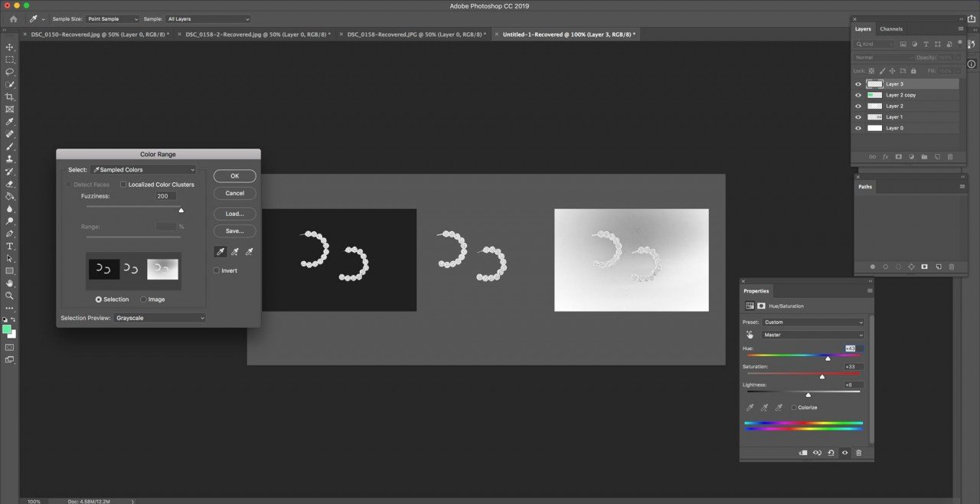Select the Crop tool

click(x=10, y=97)
